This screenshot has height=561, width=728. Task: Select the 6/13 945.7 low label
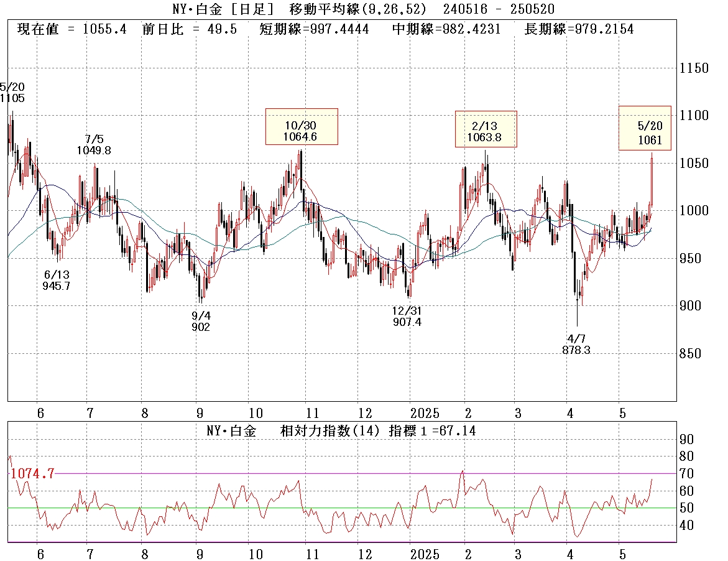(56, 280)
